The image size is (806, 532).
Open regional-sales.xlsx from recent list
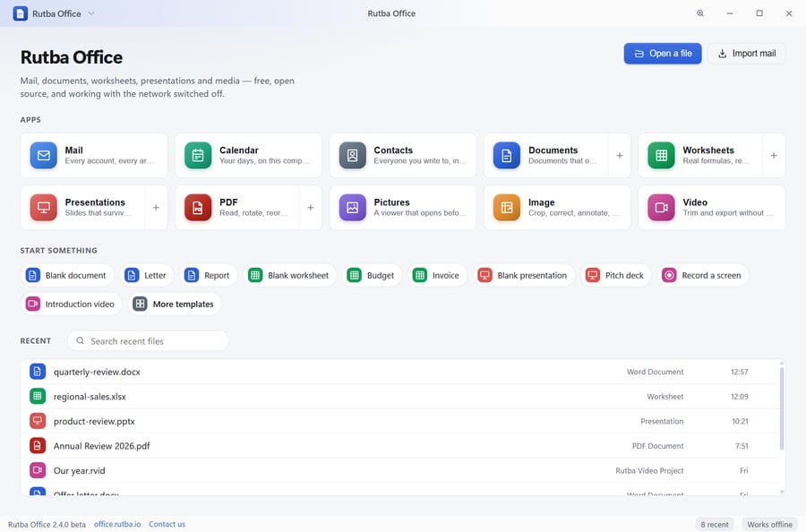click(x=400, y=396)
